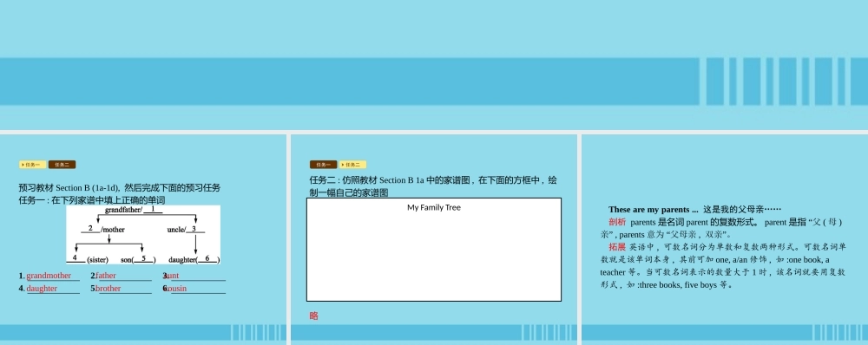This screenshot has width=868, height=345.
Task: Click the red '略' answer text
Action: (x=314, y=316)
